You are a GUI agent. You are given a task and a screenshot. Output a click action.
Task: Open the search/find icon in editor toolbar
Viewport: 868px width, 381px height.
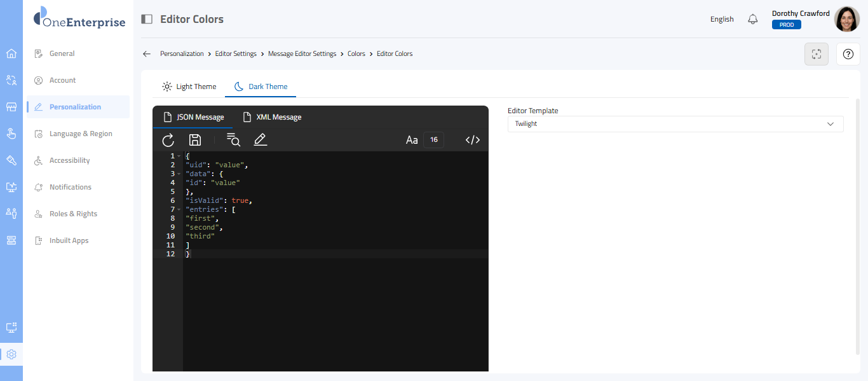tap(233, 140)
